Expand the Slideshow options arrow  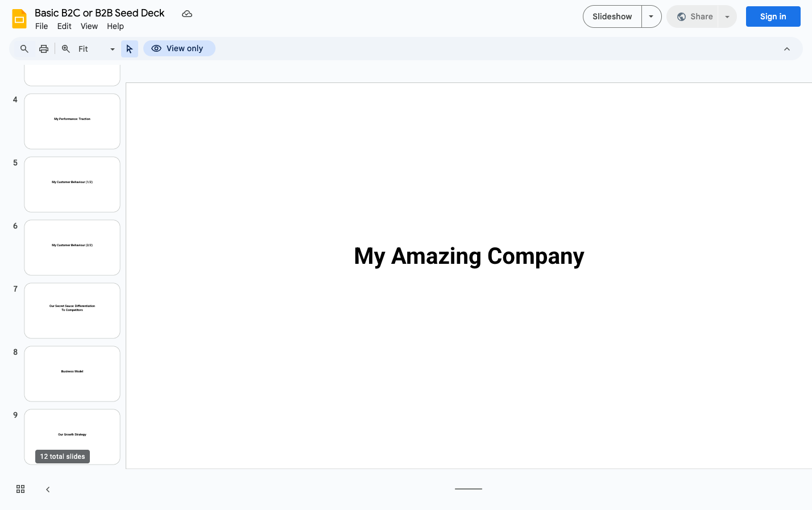651,16
